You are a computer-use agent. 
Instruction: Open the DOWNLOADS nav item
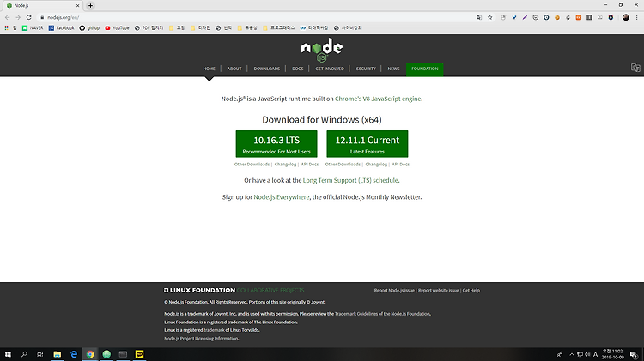pyautogui.click(x=266, y=69)
